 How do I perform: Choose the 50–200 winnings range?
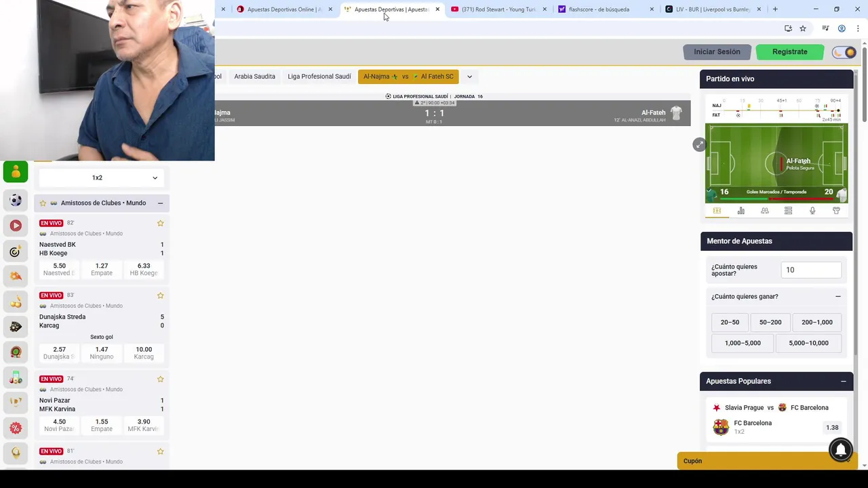pos(770,323)
